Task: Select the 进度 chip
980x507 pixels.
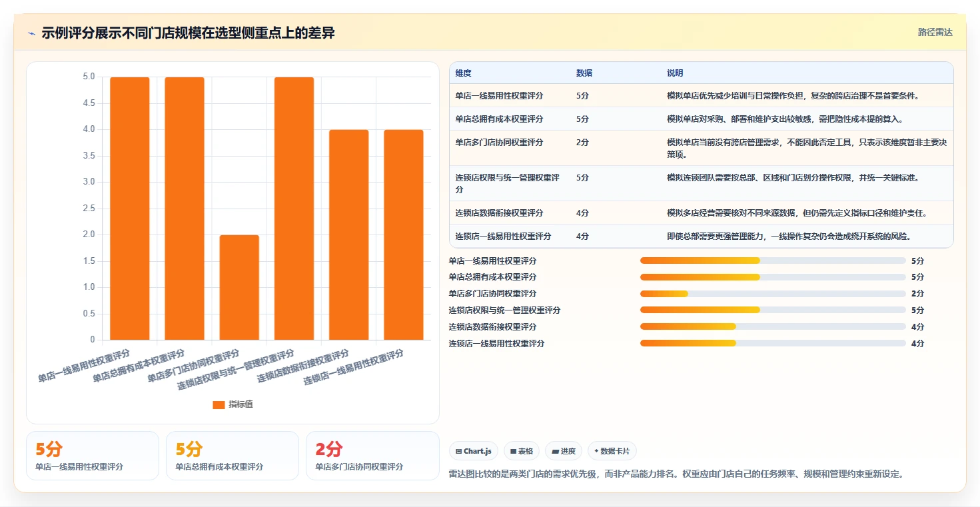Action: tap(564, 451)
